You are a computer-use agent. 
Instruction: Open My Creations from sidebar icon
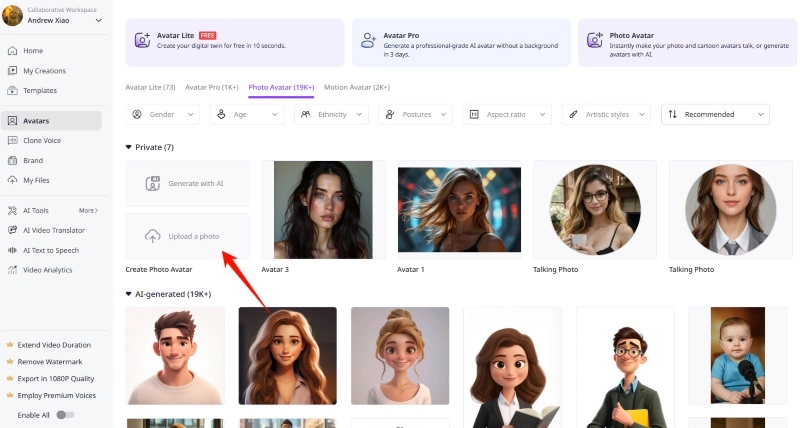(x=12, y=70)
